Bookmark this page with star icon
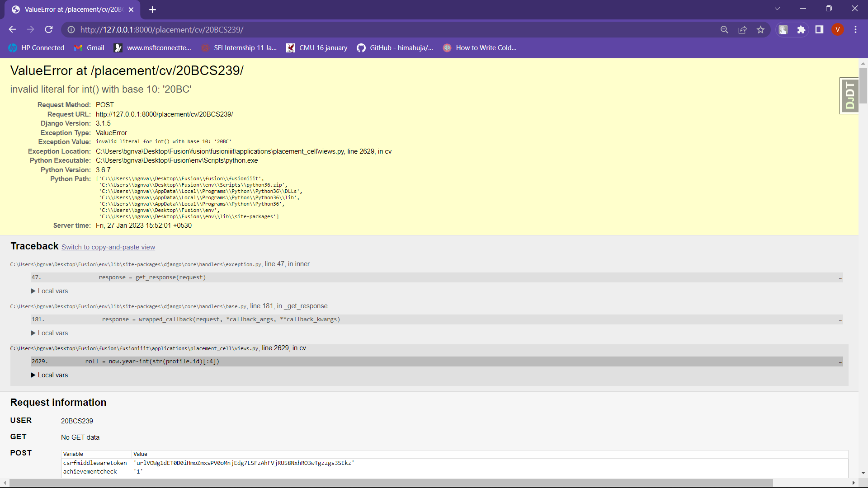Image resolution: width=868 pixels, height=488 pixels. 760,29
